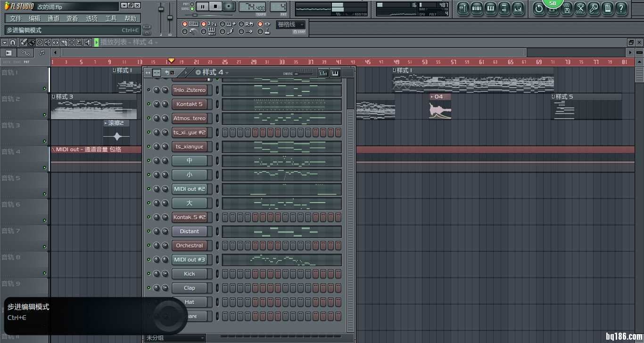Click the record button in transport
This screenshot has height=343, width=644.
tap(229, 7)
